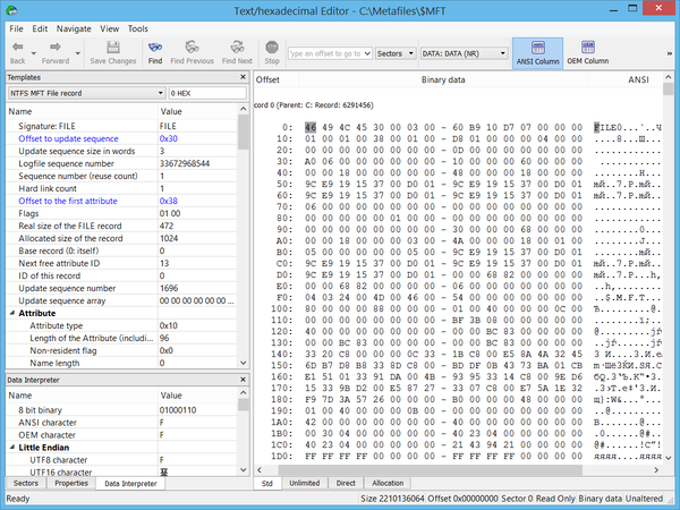Select the Signature: FILE row
The height and width of the screenshot is (510, 680).
click(122, 126)
